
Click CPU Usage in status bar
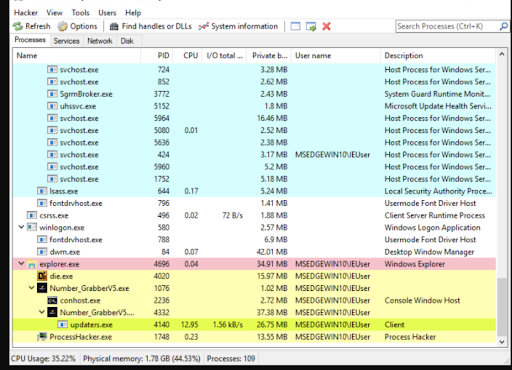(43, 359)
